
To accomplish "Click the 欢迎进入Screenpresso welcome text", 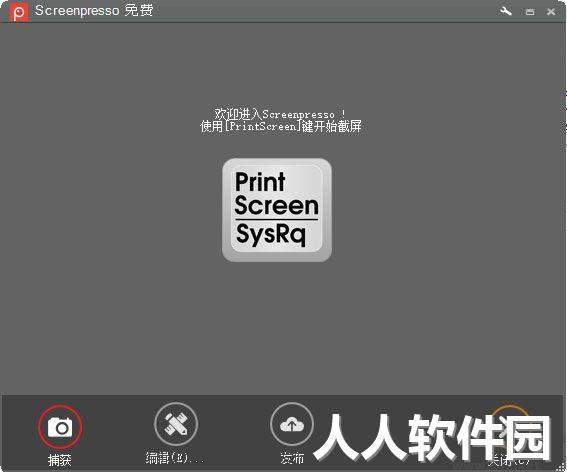I will (280, 114).
